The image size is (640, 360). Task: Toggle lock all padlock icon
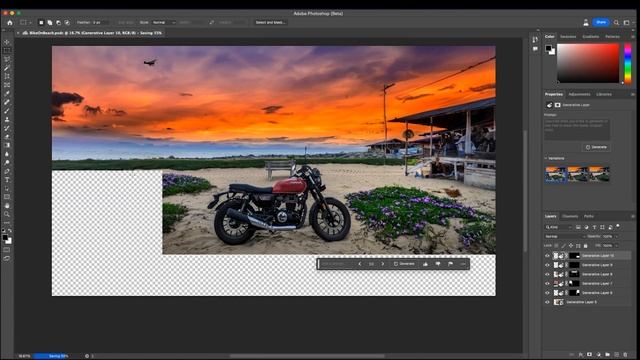point(585,246)
